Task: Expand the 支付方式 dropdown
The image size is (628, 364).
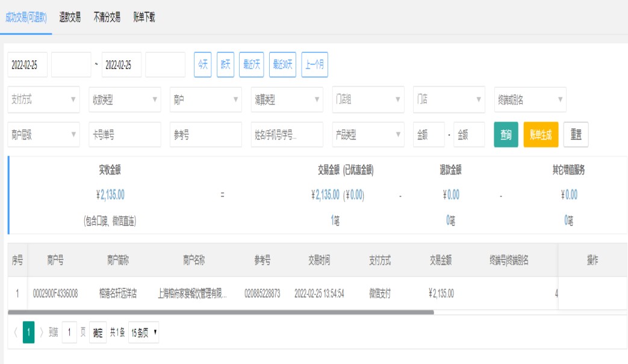Action: point(43,100)
